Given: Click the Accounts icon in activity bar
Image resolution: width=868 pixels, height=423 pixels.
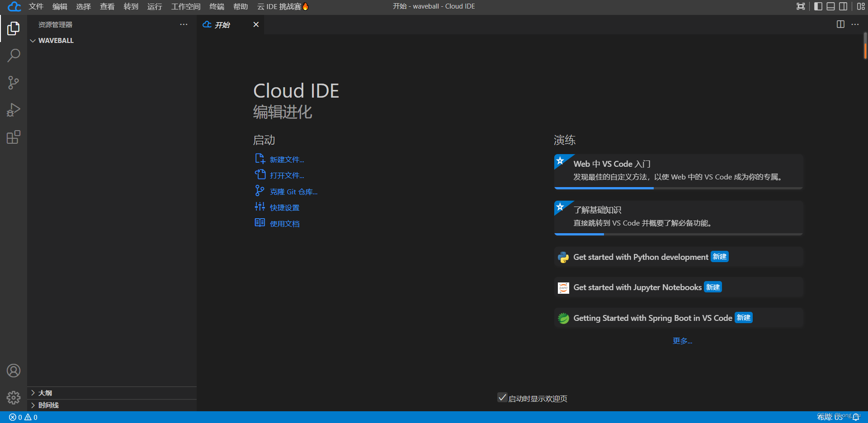Looking at the screenshot, I should pyautogui.click(x=14, y=371).
